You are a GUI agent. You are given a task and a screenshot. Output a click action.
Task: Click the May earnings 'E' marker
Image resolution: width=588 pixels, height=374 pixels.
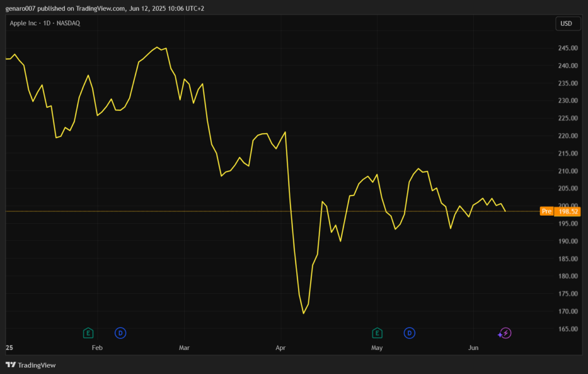pyautogui.click(x=377, y=333)
